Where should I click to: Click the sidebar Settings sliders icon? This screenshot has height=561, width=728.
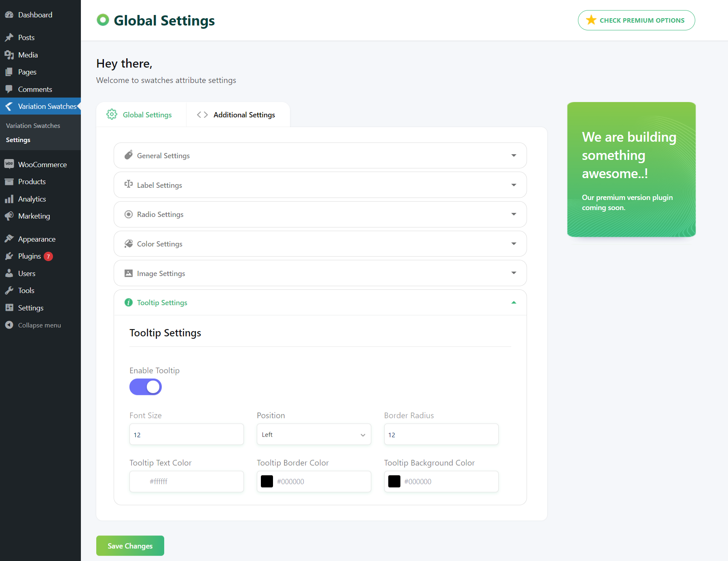pos(9,308)
